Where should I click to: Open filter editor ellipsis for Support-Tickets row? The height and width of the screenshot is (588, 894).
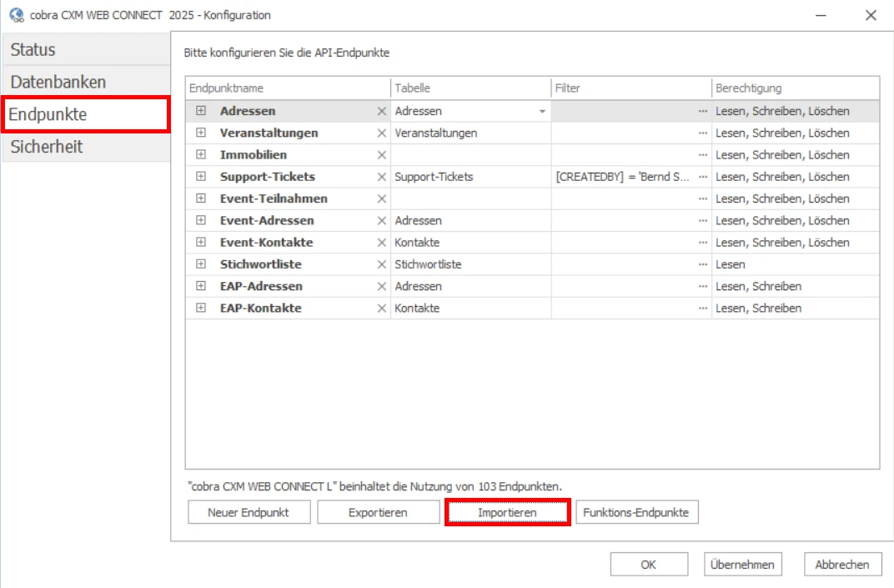(702, 177)
